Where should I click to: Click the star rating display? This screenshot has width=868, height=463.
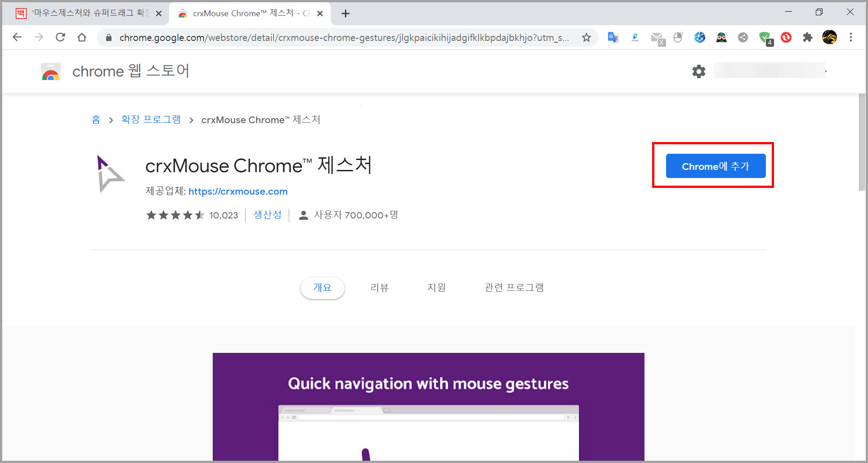[175, 215]
